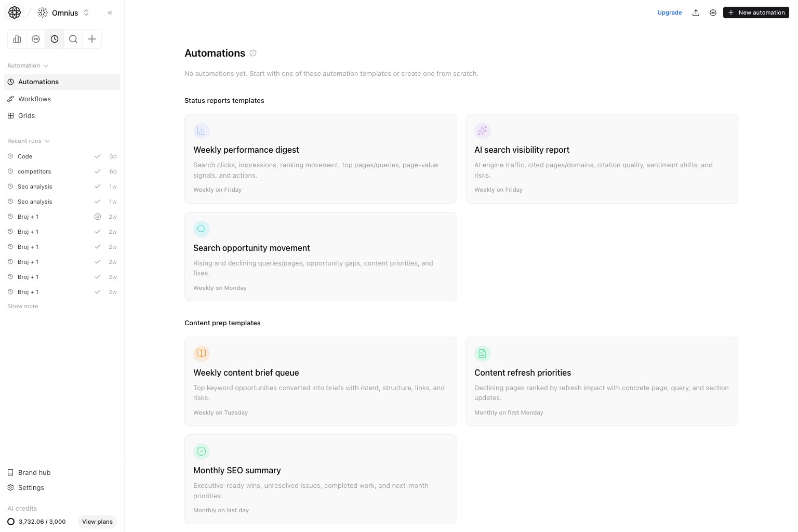This screenshot has width=798, height=532.
Task: Open the Omnius workspace switcher
Action: (x=63, y=12)
